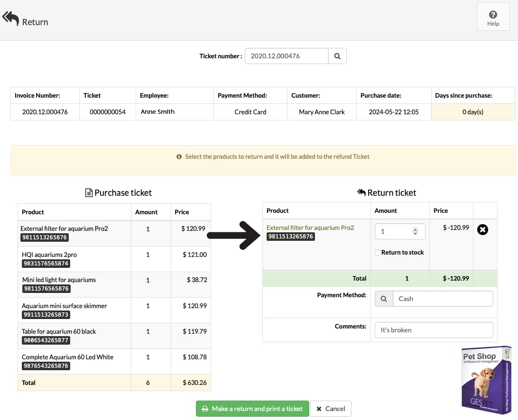Open the Help button
The height and width of the screenshot is (420, 518).
[x=493, y=17]
